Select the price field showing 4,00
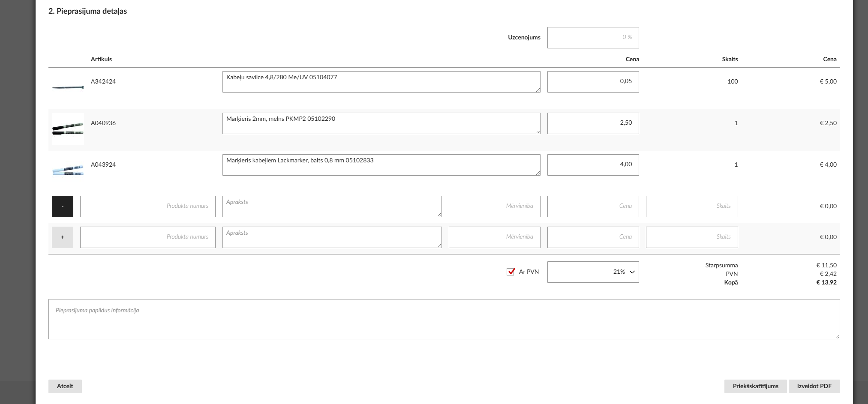The width and height of the screenshot is (868, 404). click(x=593, y=165)
